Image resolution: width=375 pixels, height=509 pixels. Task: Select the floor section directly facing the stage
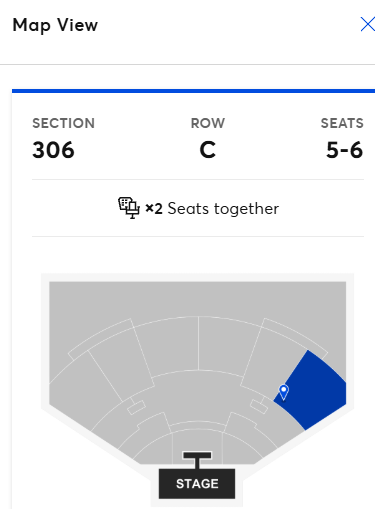[197, 447]
